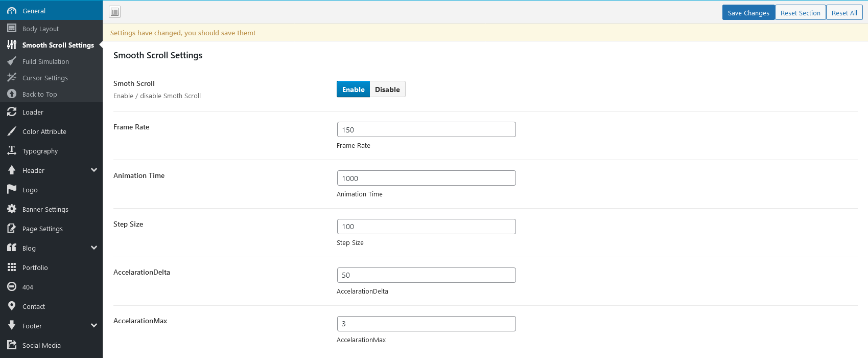The width and height of the screenshot is (868, 358).
Task: Open Page Settings section
Action: (51, 229)
